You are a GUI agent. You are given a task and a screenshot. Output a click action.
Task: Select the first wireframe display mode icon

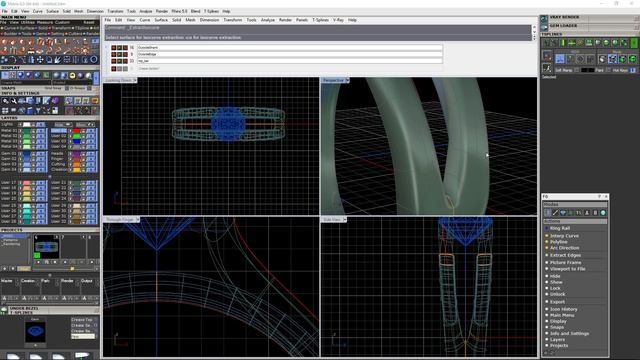(5, 76)
